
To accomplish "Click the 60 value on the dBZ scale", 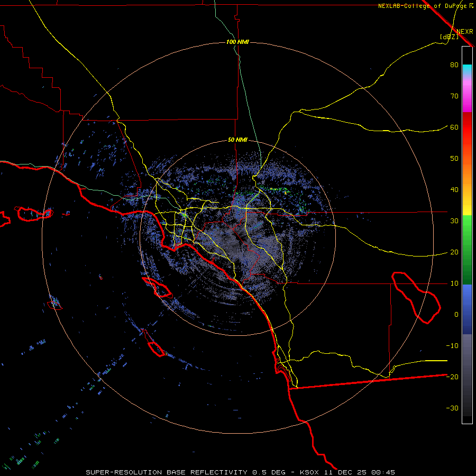I will tap(454, 127).
